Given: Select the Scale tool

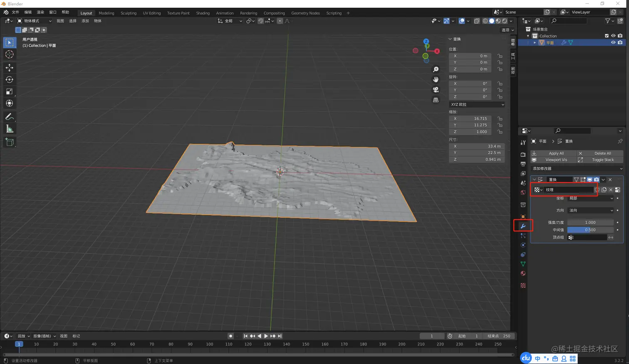Looking at the screenshot, I should pyautogui.click(x=10, y=91).
